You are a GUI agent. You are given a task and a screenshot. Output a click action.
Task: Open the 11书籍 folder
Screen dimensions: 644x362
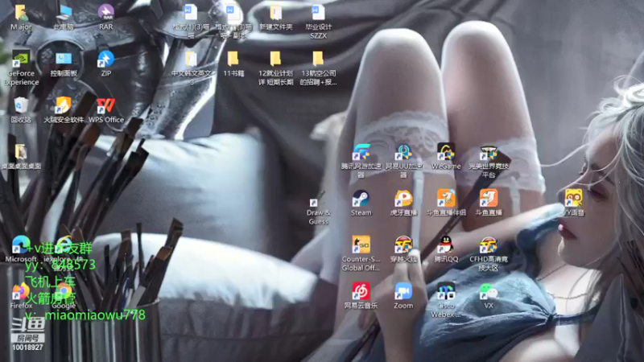233,64
